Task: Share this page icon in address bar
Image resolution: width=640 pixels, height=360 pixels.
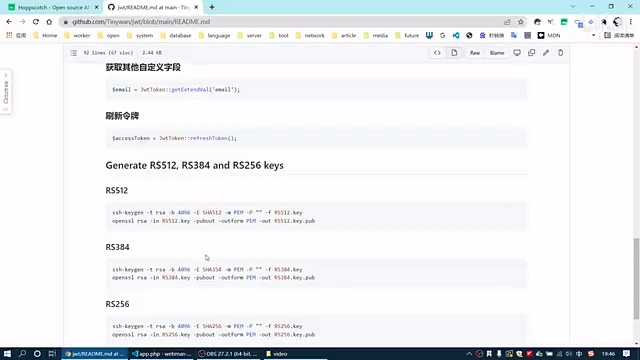Action: click(x=507, y=22)
